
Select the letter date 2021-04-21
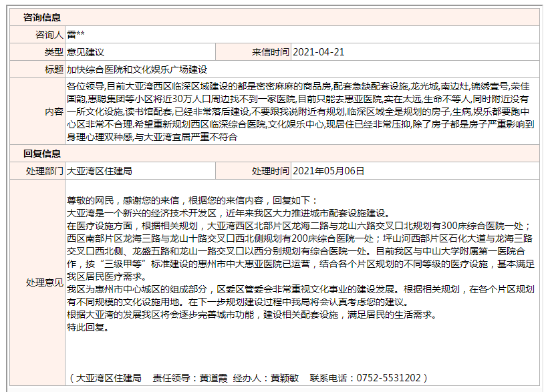319,52
